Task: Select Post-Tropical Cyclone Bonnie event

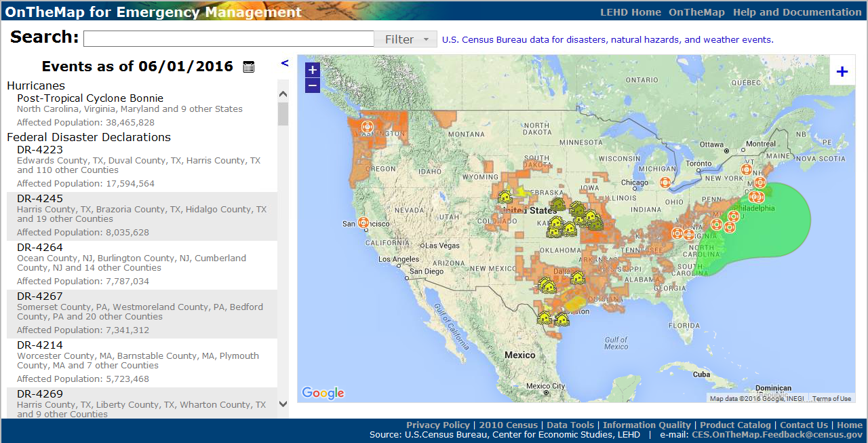Action: (x=90, y=98)
